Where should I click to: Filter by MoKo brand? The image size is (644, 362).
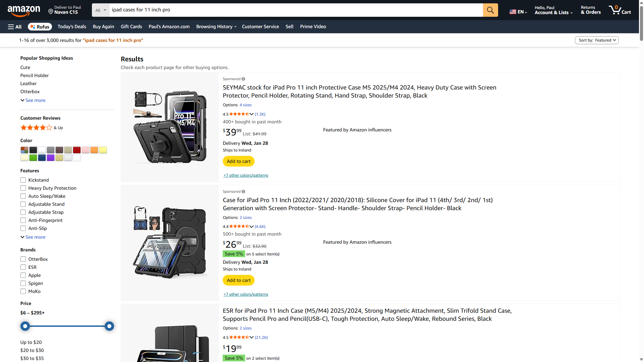click(x=23, y=292)
